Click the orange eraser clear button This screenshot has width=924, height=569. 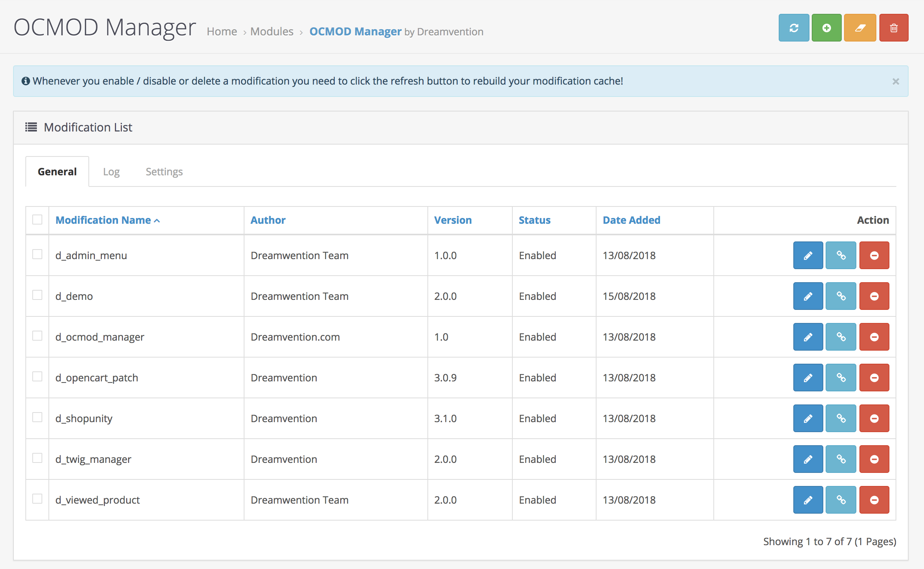pos(860,28)
